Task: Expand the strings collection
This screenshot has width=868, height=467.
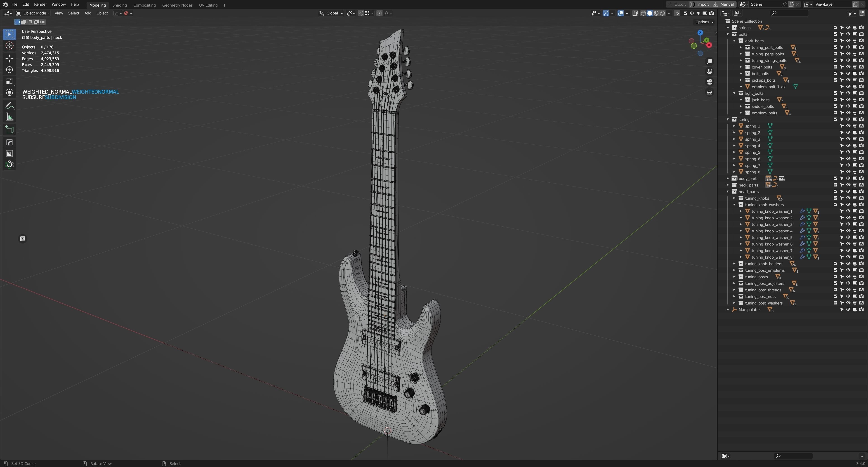Action: pos(728,28)
